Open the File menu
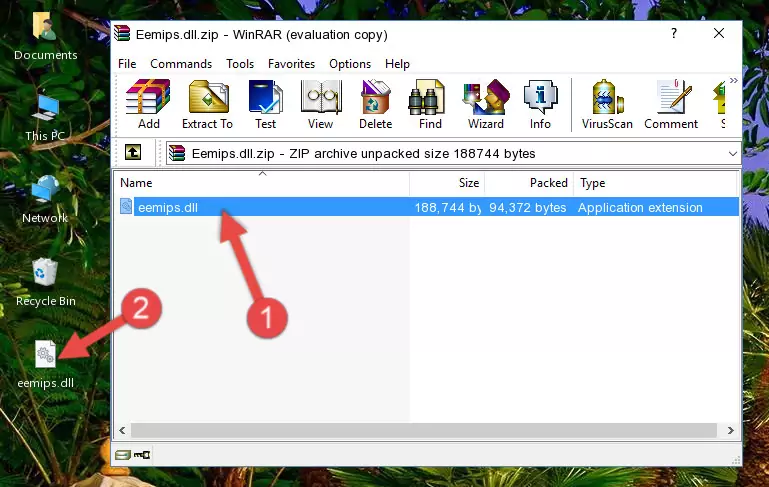Image resolution: width=769 pixels, height=487 pixels. (x=127, y=64)
